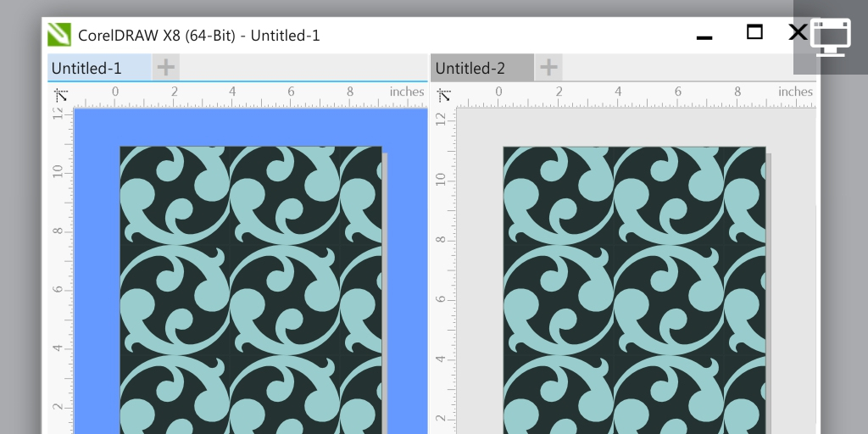Switch to the Untitled-2 document tab

click(x=470, y=68)
